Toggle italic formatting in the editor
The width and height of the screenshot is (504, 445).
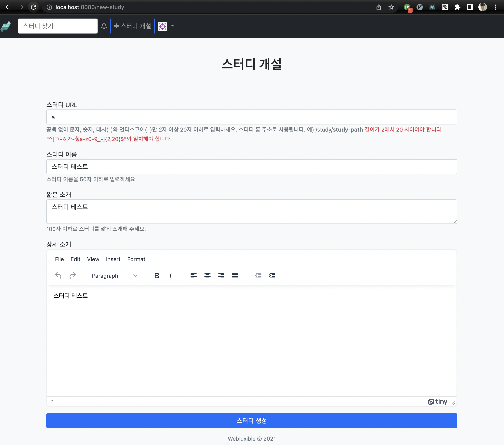[x=170, y=275]
